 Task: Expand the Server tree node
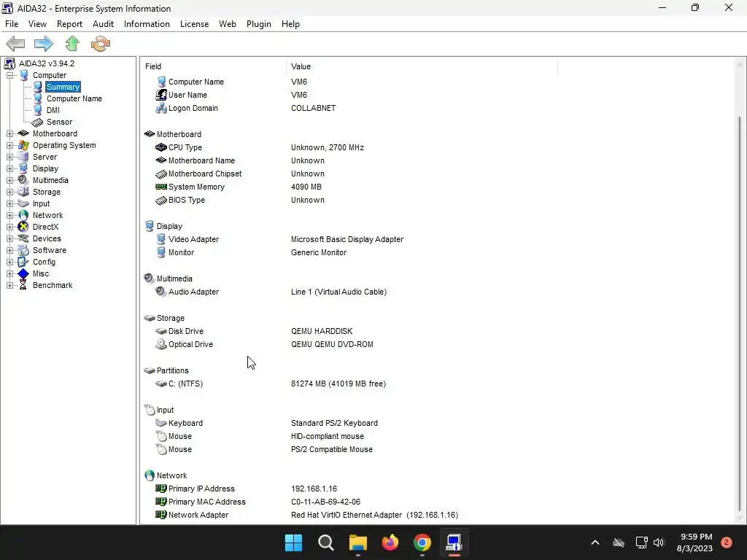pos(9,157)
